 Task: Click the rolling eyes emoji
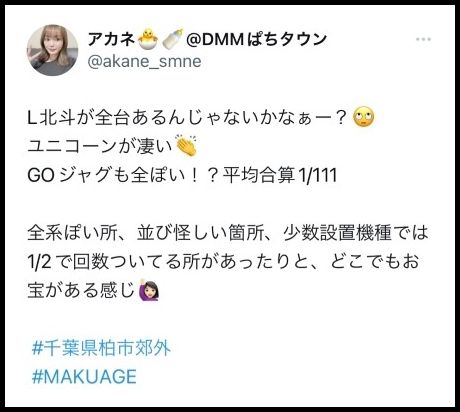pos(363,117)
